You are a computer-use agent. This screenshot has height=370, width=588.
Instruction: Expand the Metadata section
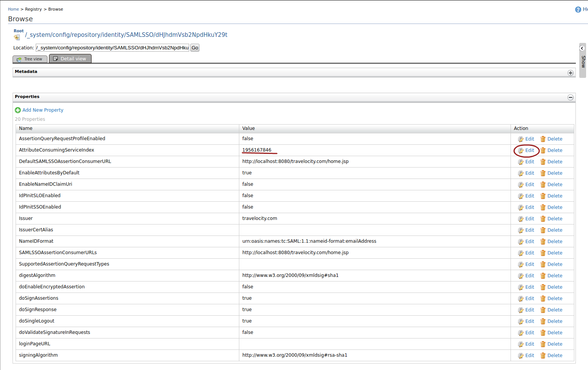pyautogui.click(x=570, y=73)
